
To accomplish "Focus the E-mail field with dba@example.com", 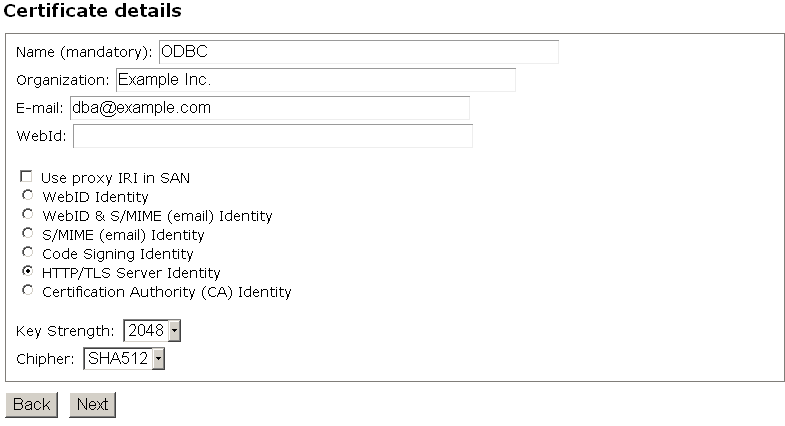I will pyautogui.click(x=269, y=108).
